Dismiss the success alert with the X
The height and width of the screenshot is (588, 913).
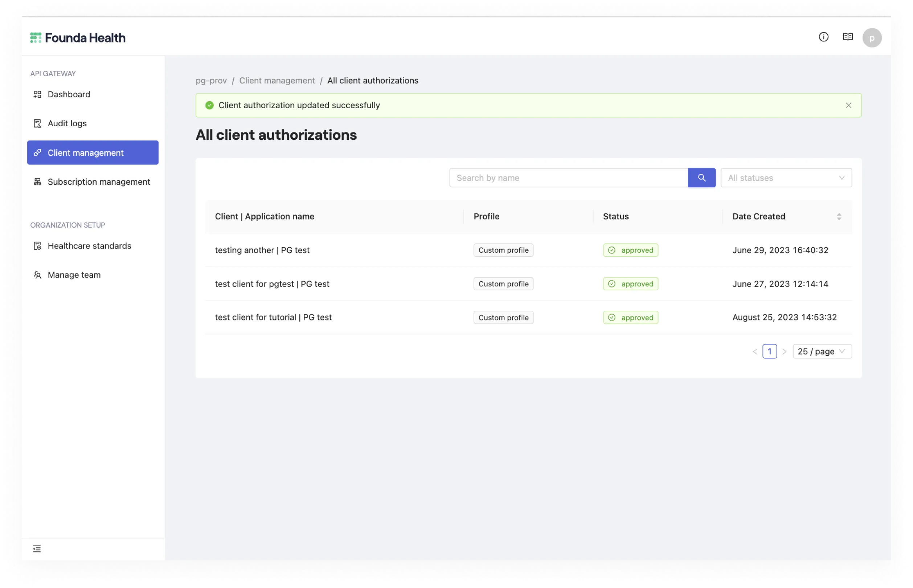pyautogui.click(x=848, y=105)
